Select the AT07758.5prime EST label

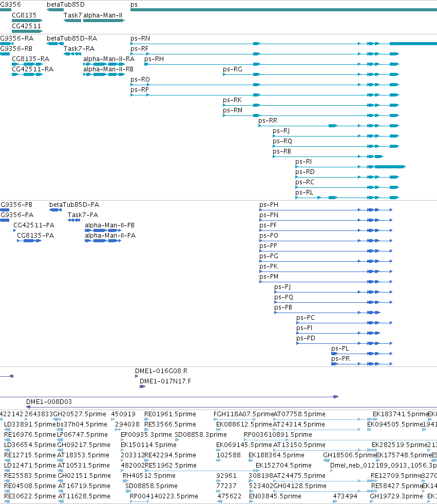click(x=299, y=414)
